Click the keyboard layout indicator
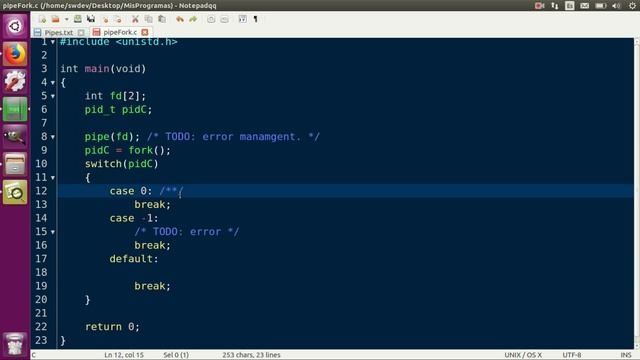This screenshot has height=360, width=640. click(570, 5)
